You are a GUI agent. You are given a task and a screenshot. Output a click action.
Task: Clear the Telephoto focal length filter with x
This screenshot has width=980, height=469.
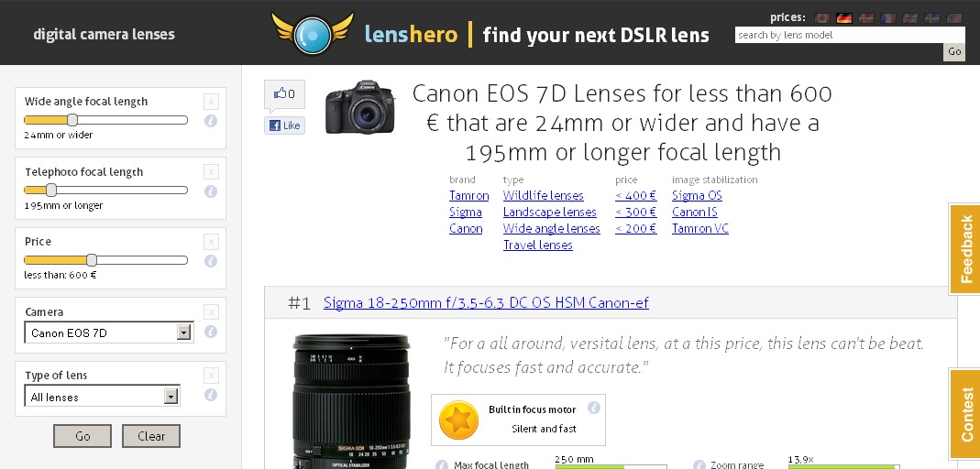click(211, 172)
